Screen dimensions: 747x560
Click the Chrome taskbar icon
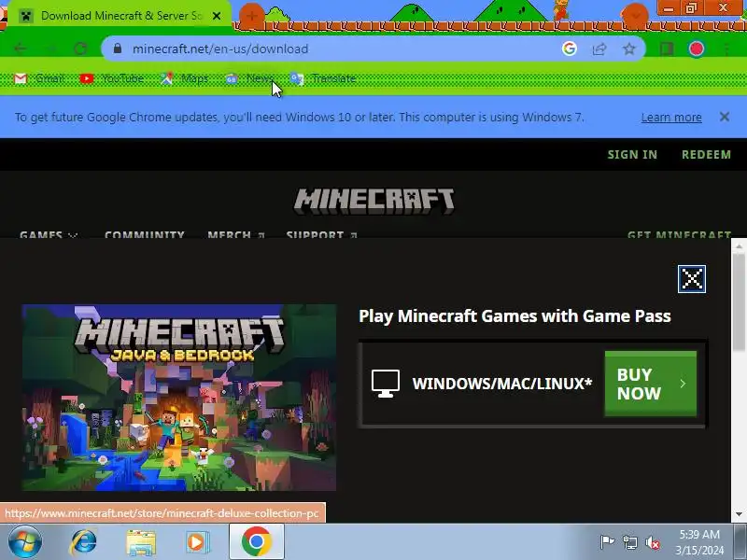pos(257,542)
